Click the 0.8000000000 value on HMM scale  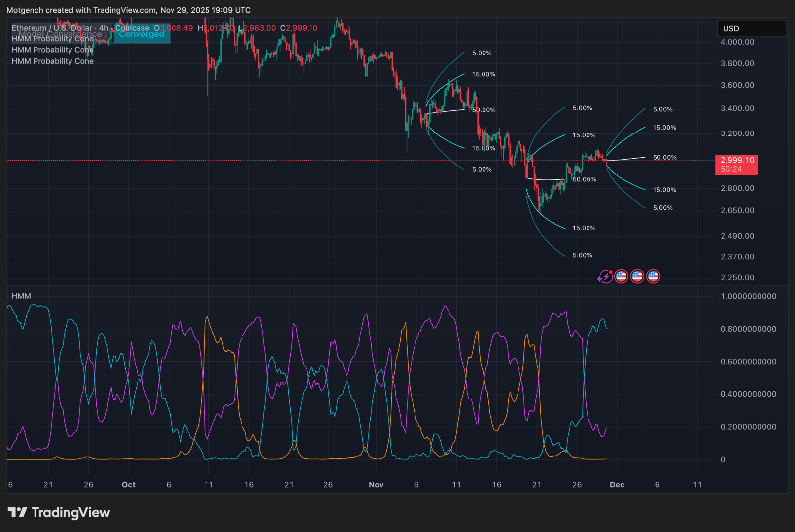coord(748,329)
